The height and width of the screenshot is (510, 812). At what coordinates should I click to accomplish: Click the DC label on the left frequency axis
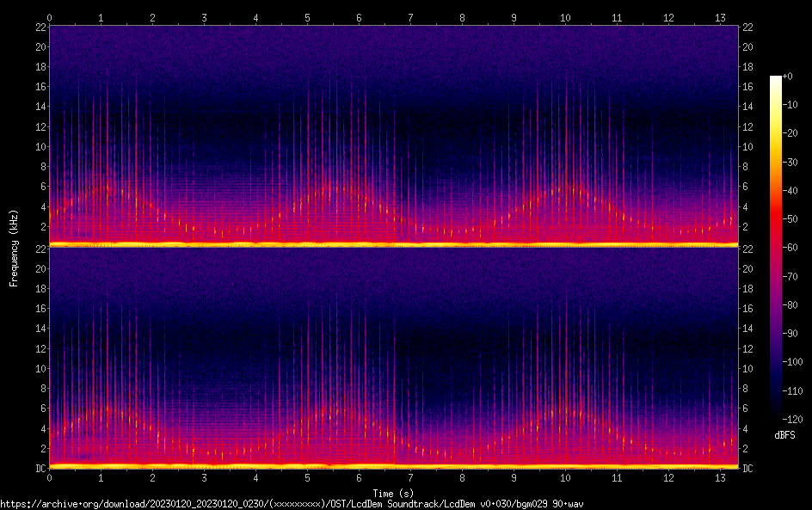[x=40, y=468]
